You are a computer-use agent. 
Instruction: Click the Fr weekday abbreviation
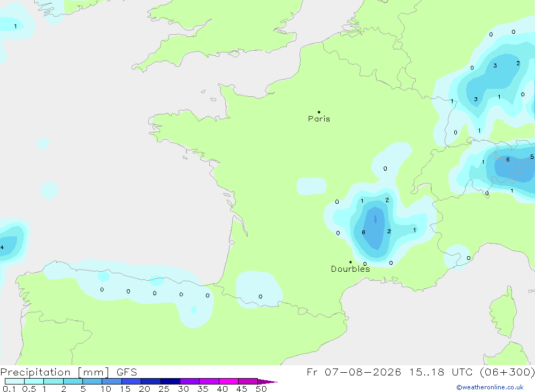pyautogui.click(x=312, y=372)
